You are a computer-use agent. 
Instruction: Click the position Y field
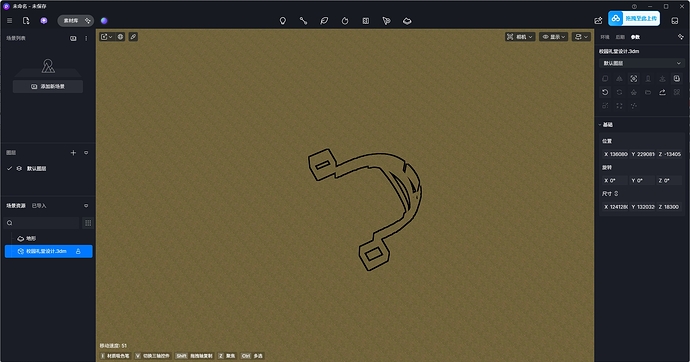coord(642,154)
